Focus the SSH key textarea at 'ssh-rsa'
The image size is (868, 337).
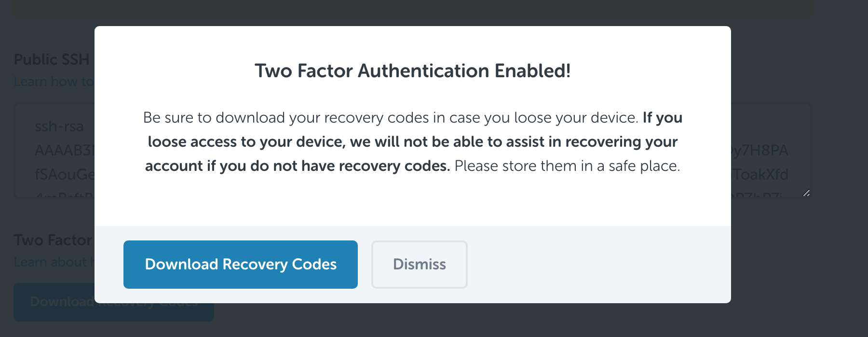[x=59, y=126]
